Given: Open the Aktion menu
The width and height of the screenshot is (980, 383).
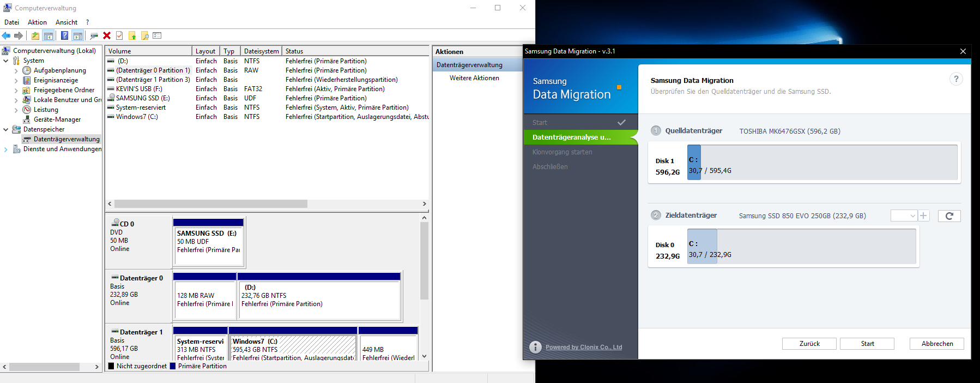Looking at the screenshot, I should point(37,22).
